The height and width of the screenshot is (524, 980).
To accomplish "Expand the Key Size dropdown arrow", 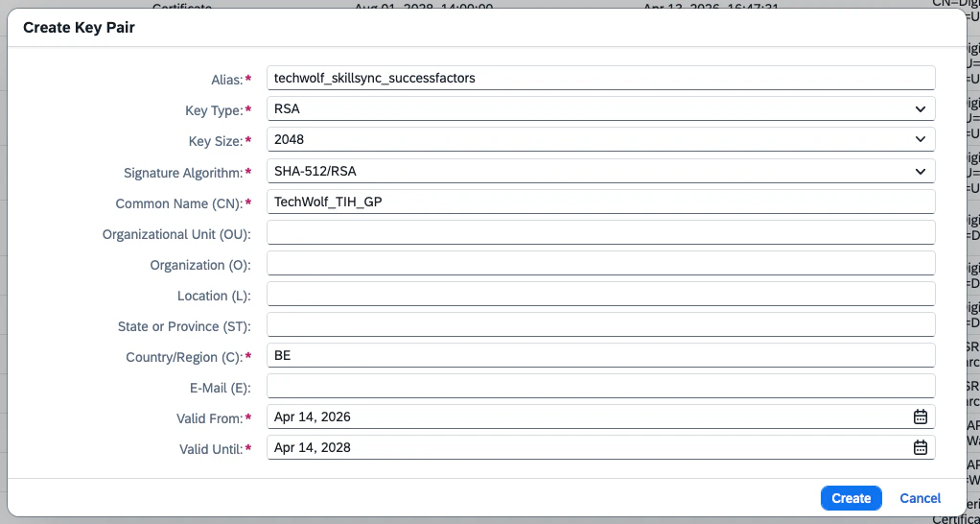I will [920, 139].
